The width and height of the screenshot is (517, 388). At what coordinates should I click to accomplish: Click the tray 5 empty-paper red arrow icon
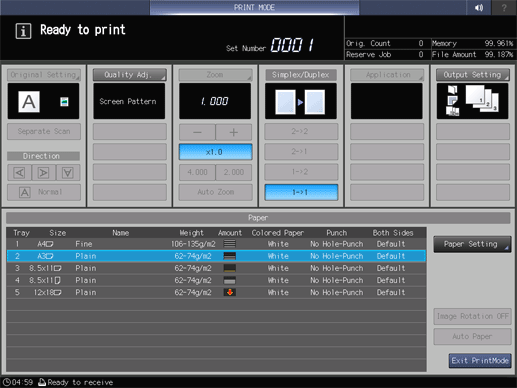point(230,292)
